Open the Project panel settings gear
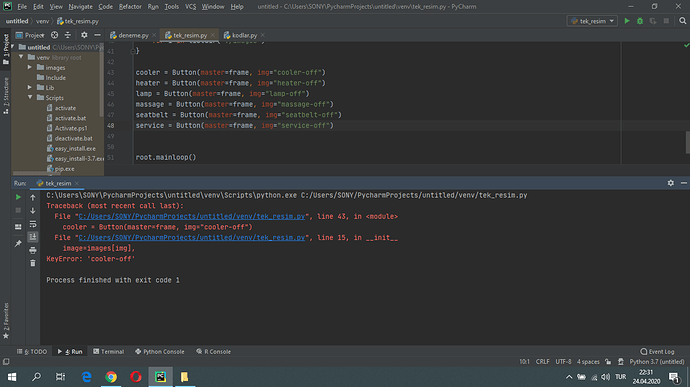 click(84, 35)
